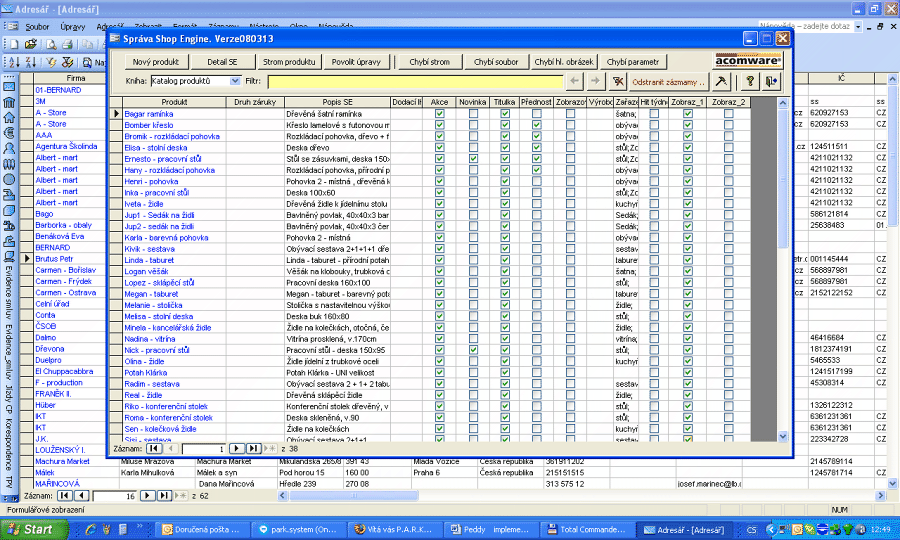Check Hit týdne for Iveta - židle
The width and height of the screenshot is (900, 540).
pyautogui.click(x=654, y=204)
